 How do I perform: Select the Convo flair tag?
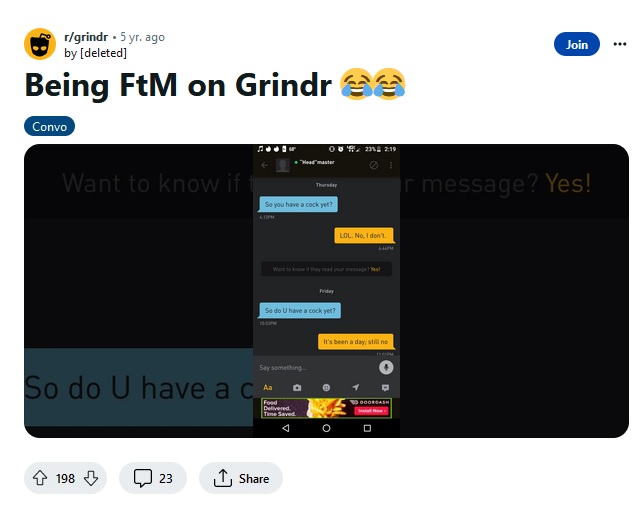49,126
